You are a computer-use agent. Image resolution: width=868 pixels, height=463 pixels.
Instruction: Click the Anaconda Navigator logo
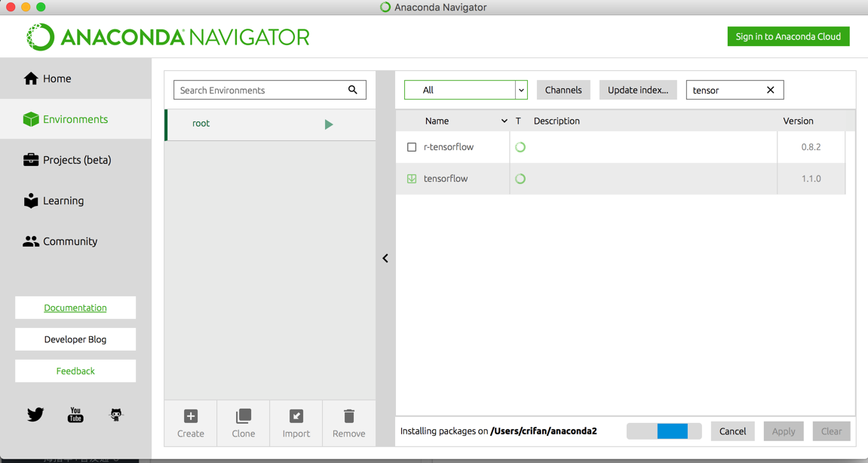[x=167, y=37]
